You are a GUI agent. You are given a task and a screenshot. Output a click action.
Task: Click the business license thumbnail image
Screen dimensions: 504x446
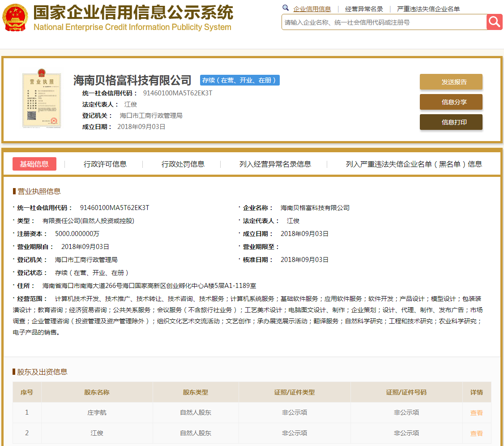click(42, 99)
